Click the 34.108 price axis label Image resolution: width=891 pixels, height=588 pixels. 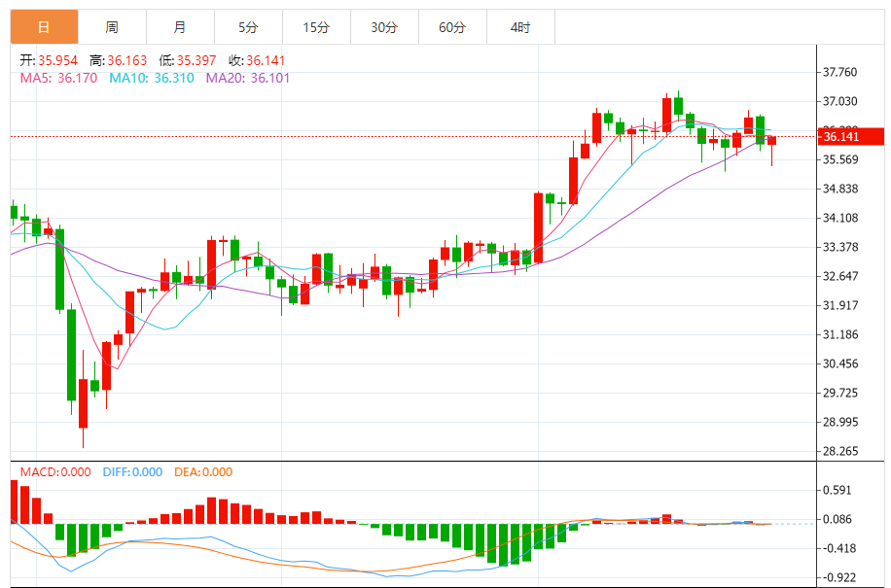coord(840,218)
